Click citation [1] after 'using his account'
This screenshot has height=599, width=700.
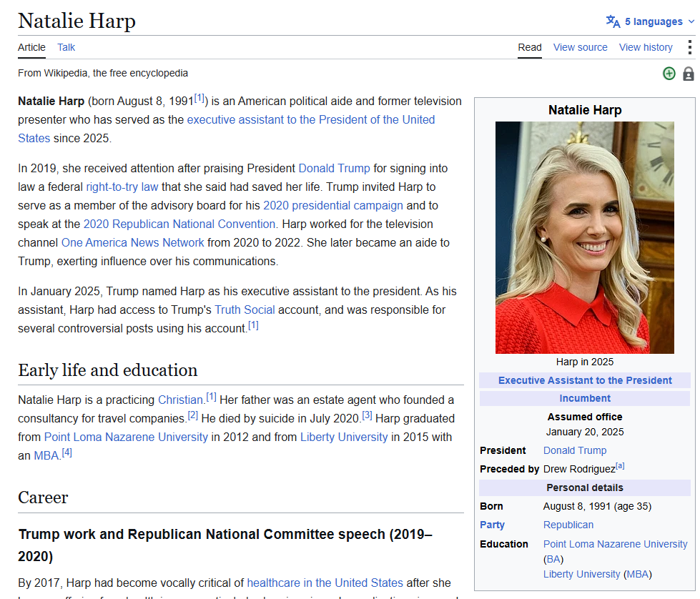(253, 325)
